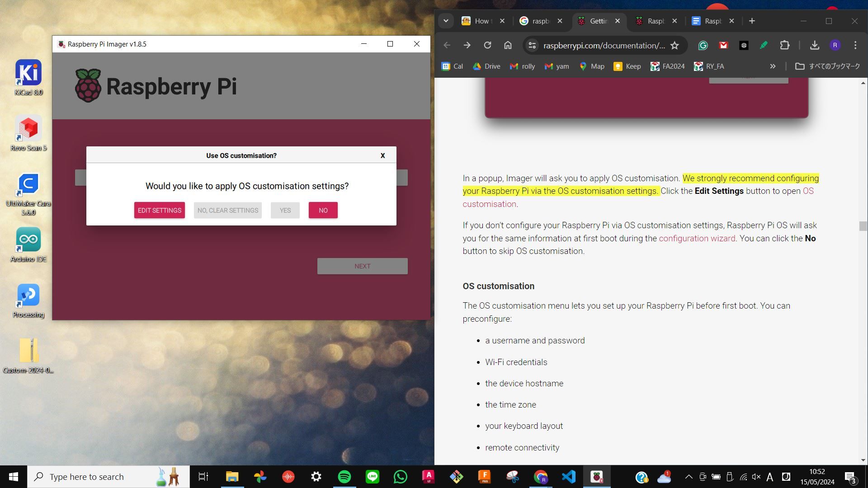This screenshot has width=868, height=488.
Task: Click the muted volume tray icon
Action: tap(756, 477)
